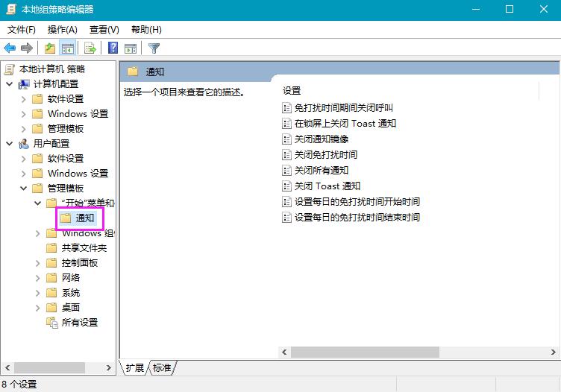Screen dimensions: 561x392
Task: Switch to the 标准 tab
Action: point(162,367)
